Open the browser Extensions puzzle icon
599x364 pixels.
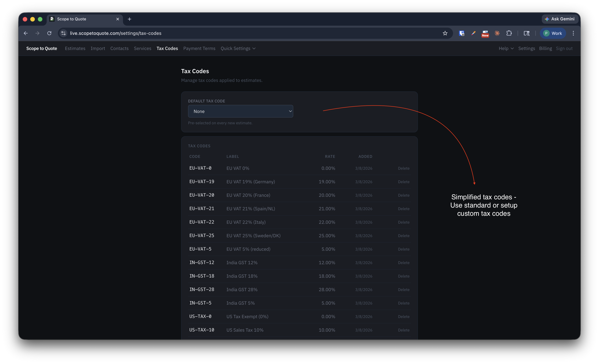[x=509, y=33]
